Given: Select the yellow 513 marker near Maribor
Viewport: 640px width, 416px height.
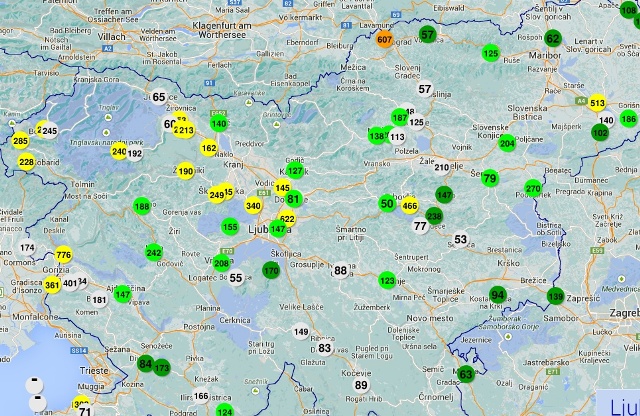Looking at the screenshot, I should coord(597,103).
